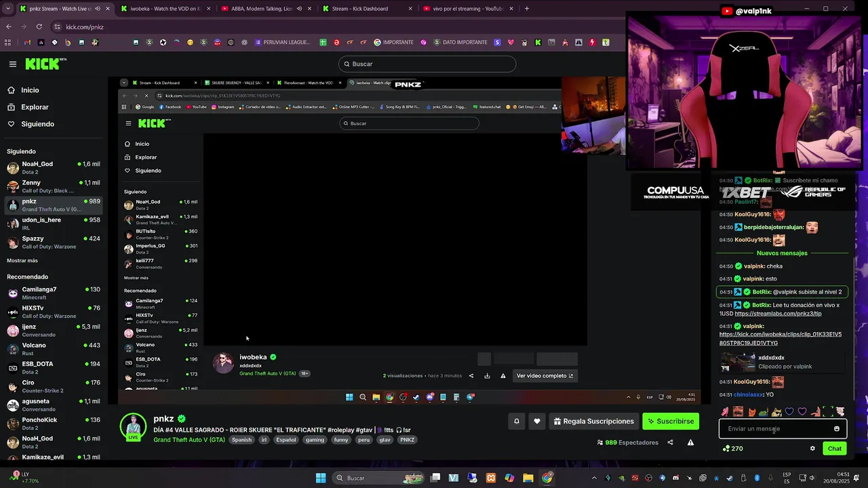The image size is (868, 488).
Task: Click the share icon beside Espectadores
Action: [x=670, y=443]
